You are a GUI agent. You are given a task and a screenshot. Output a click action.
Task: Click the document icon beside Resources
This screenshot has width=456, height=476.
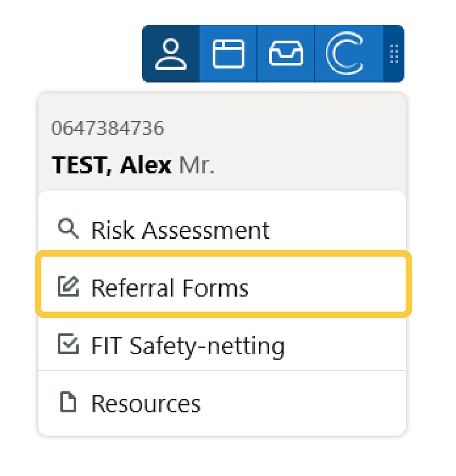point(68,402)
